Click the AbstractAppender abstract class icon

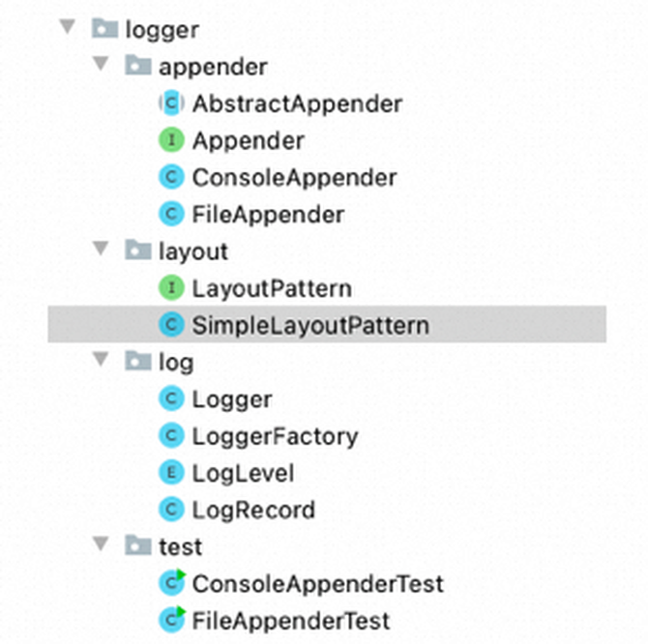(171, 103)
